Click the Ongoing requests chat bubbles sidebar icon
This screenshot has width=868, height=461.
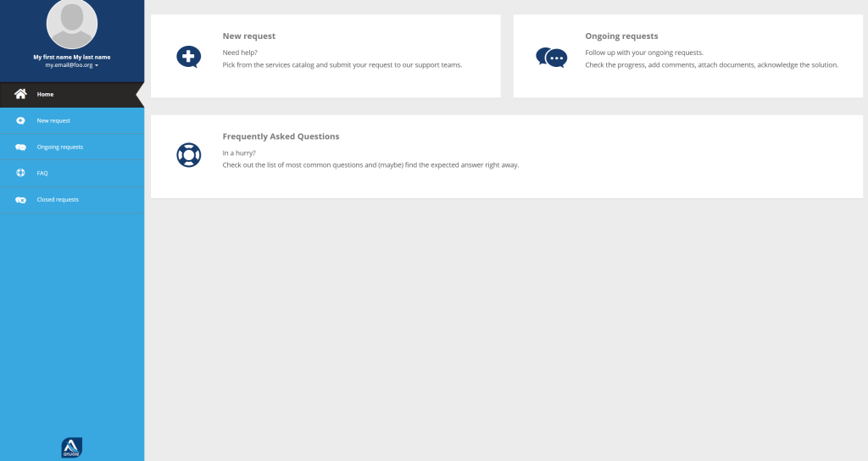tap(20, 147)
